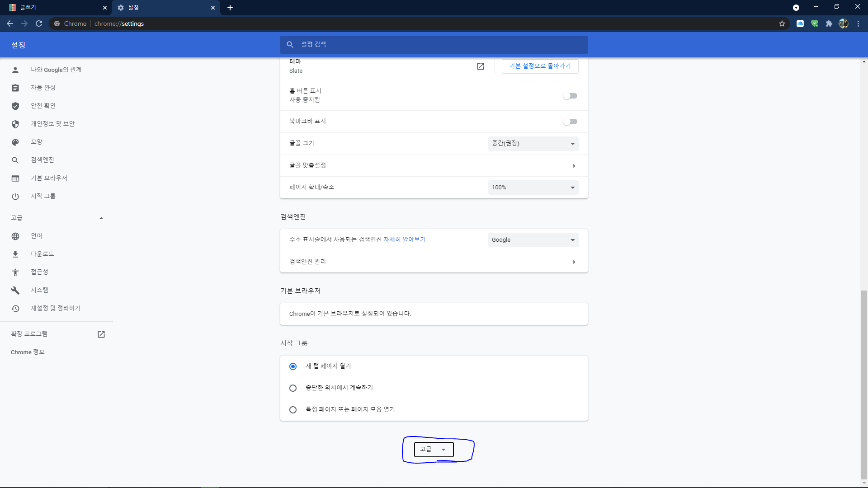868x488 pixels.
Task: Open the 시스템 wrench icon in sidebar
Action: (x=15, y=290)
